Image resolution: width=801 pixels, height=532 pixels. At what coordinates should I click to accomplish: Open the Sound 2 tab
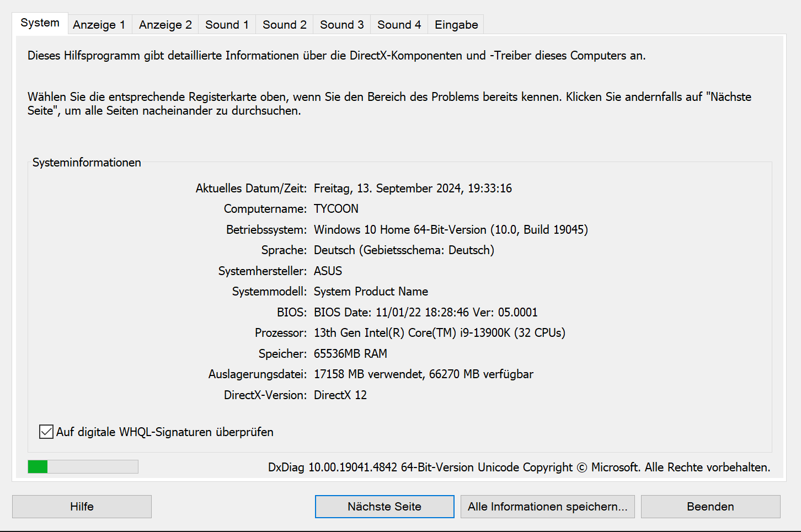[x=284, y=25]
